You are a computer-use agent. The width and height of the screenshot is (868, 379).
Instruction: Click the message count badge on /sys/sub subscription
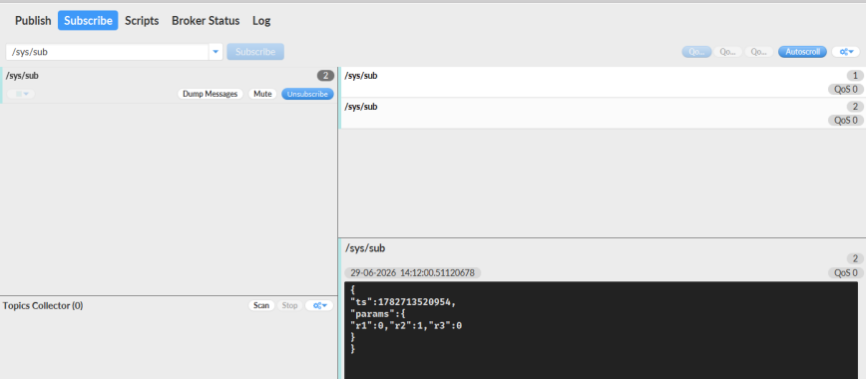tap(325, 76)
